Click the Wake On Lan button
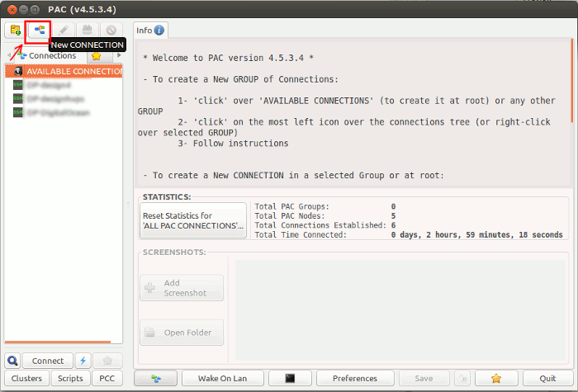578x392 pixels. [x=221, y=378]
